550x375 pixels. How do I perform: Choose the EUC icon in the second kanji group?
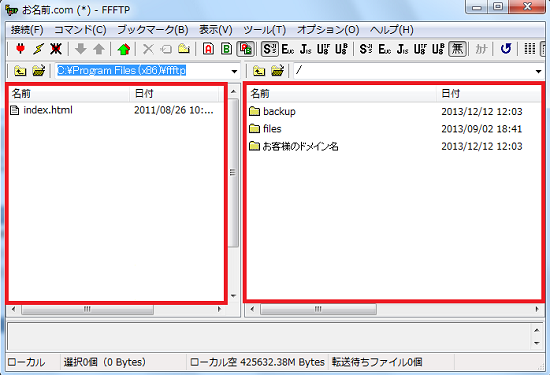coord(384,49)
